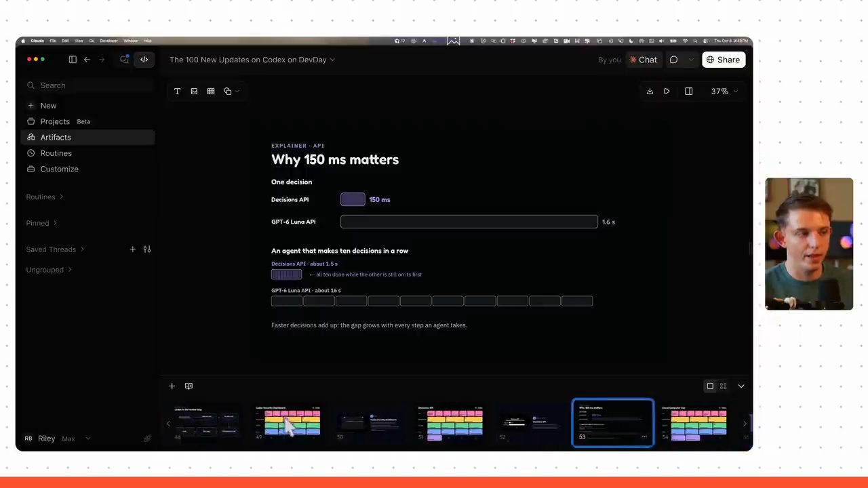Select 'An agent that makes ten decisions' text
This screenshot has width=868, height=488.
[x=340, y=251]
